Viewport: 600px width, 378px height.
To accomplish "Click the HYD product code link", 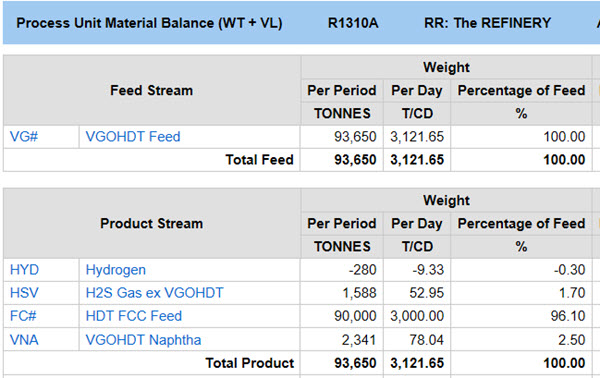I will point(24,270).
